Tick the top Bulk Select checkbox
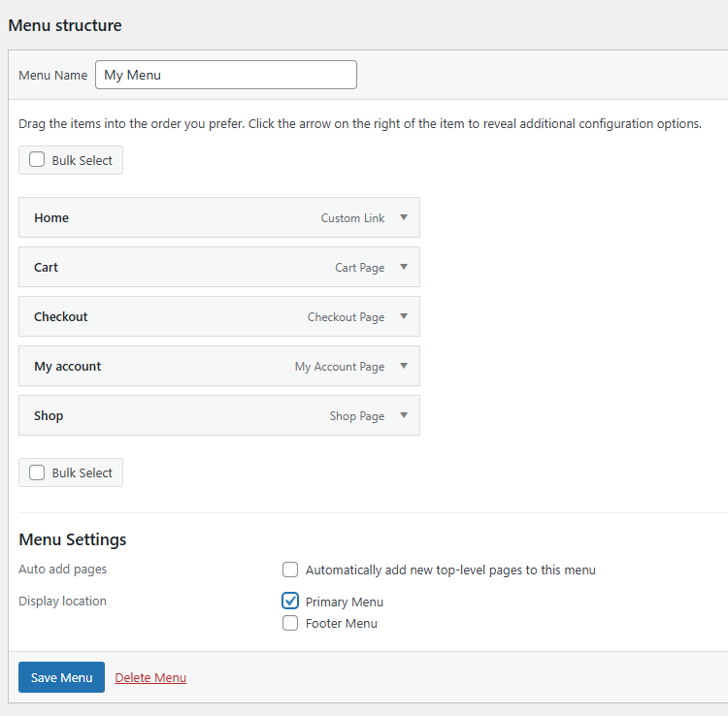Viewport: 728px width, 716px height. [x=37, y=160]
